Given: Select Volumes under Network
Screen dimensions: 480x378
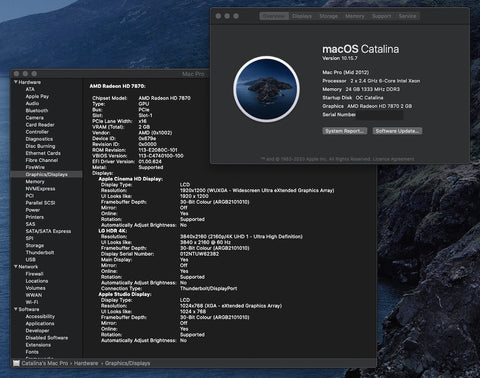Looking at the screenshot, I should pos(35,288).
